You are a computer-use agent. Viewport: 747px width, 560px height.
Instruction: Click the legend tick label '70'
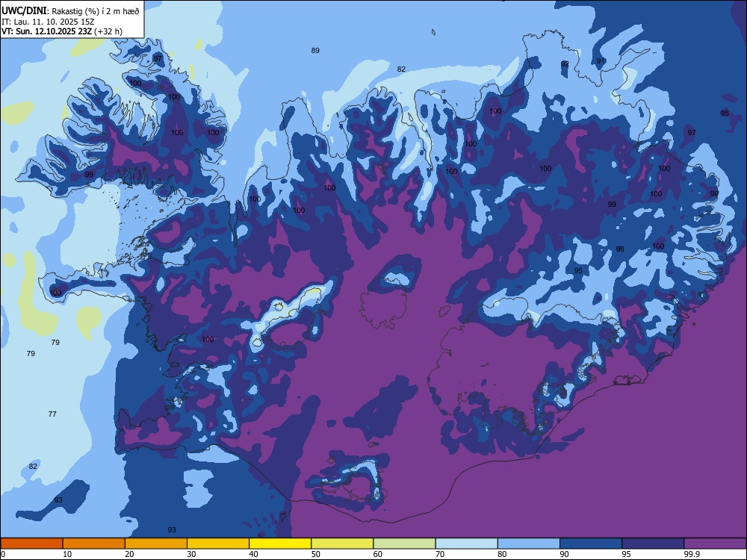tap(440, 554)
